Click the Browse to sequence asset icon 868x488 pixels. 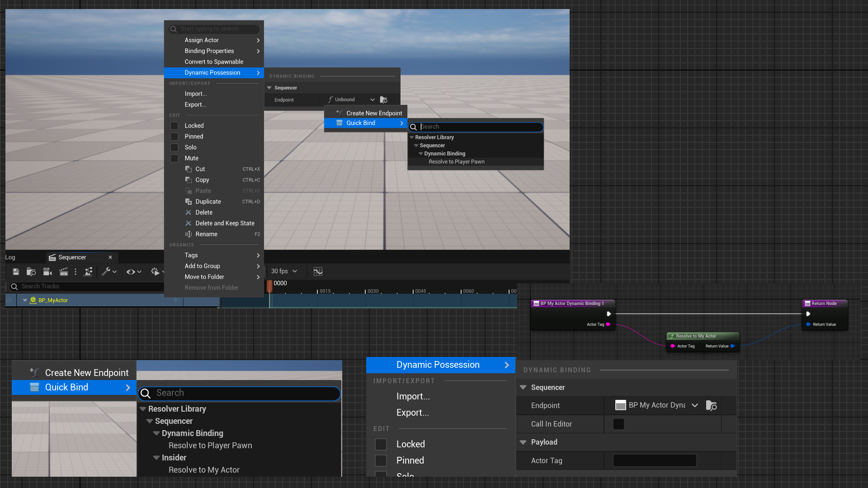pyautogui.click(x=31, y=272)
